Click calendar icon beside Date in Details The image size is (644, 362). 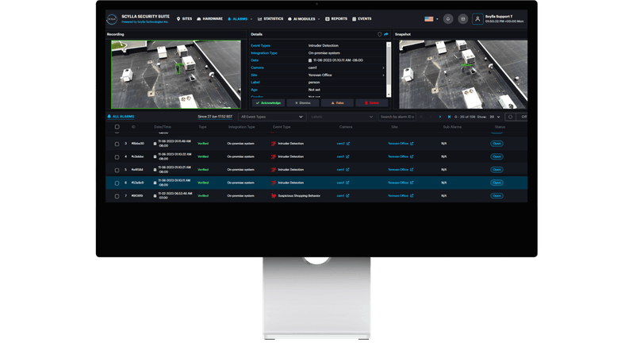310,60
